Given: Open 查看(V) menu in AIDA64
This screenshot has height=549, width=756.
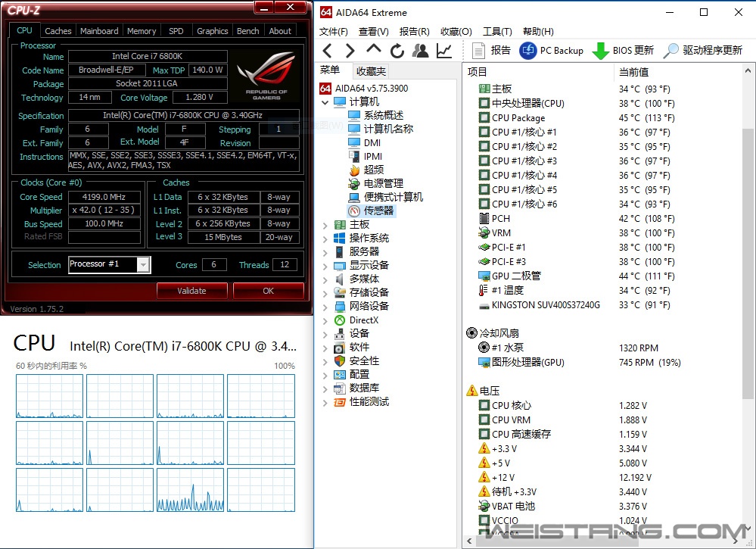Looking at the screenshot, I should [374, 32].
